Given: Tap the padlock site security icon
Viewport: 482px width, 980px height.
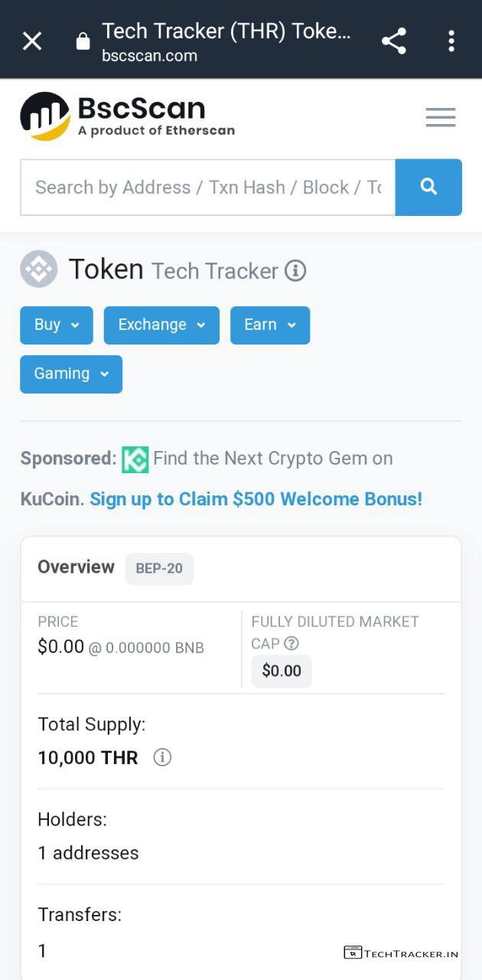Looking at the screenshot, I should [x=83, y=42].
